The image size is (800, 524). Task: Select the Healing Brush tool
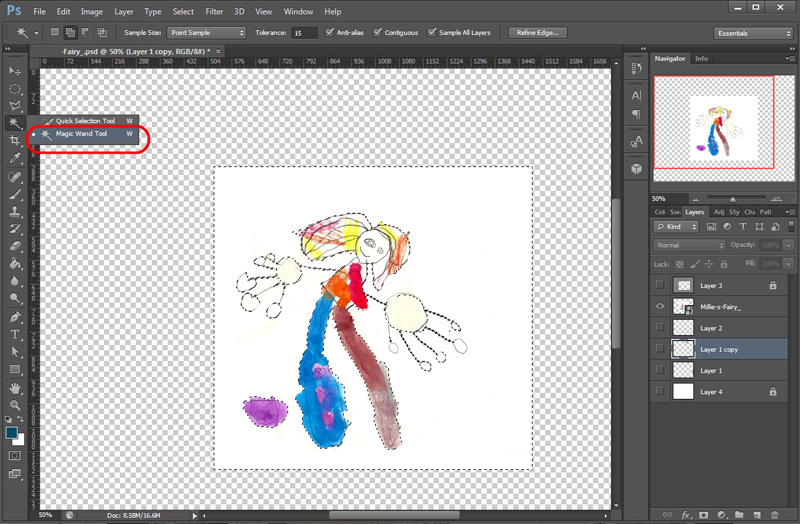pyautogui.click(x=15, y=177)
